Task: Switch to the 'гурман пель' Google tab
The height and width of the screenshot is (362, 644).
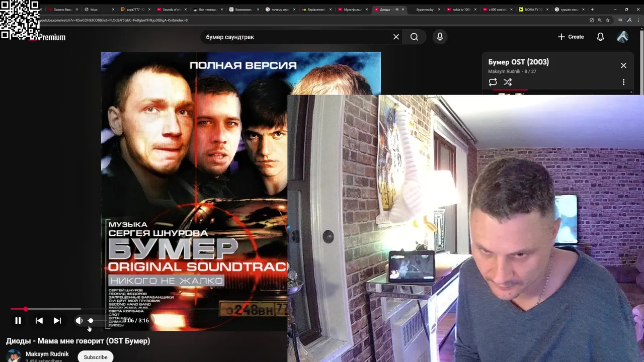Action: [x=569, y=10]
